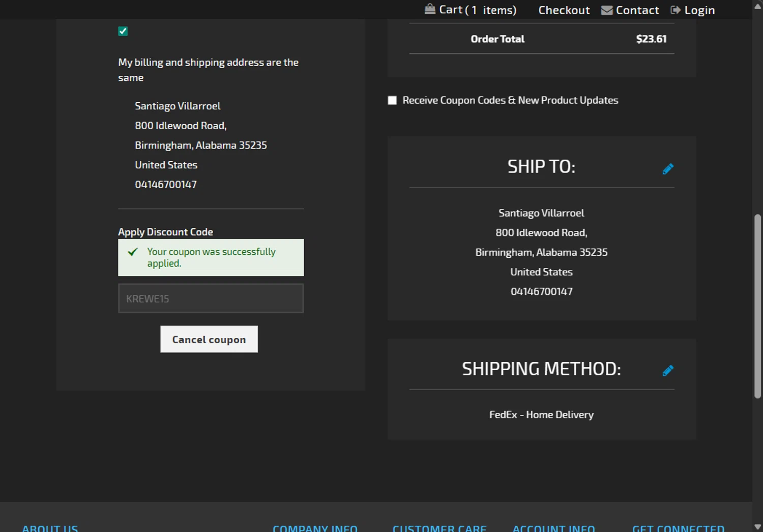Click the Contact envelope icon

[606, 10]
